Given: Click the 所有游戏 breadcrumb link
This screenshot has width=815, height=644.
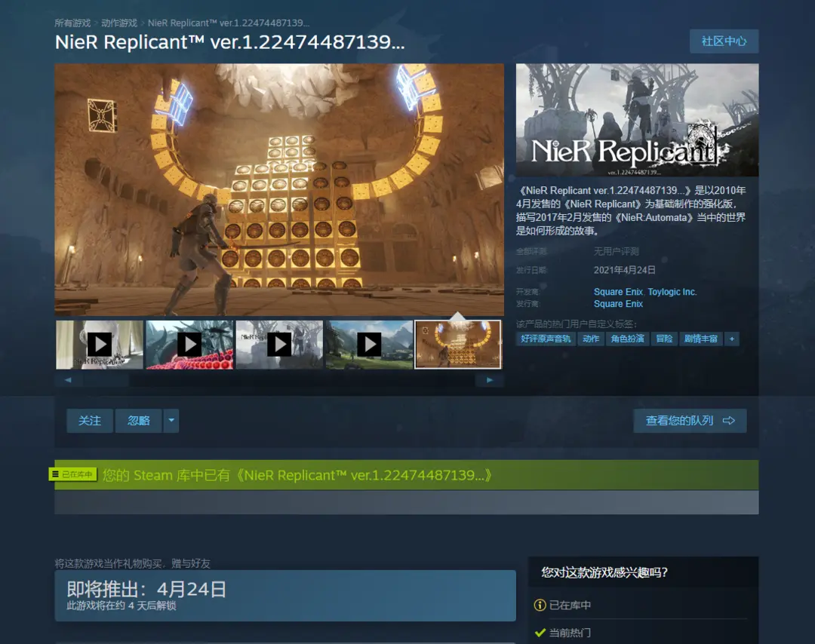Looking at the screenshot, I should click(x=72, y=23).
